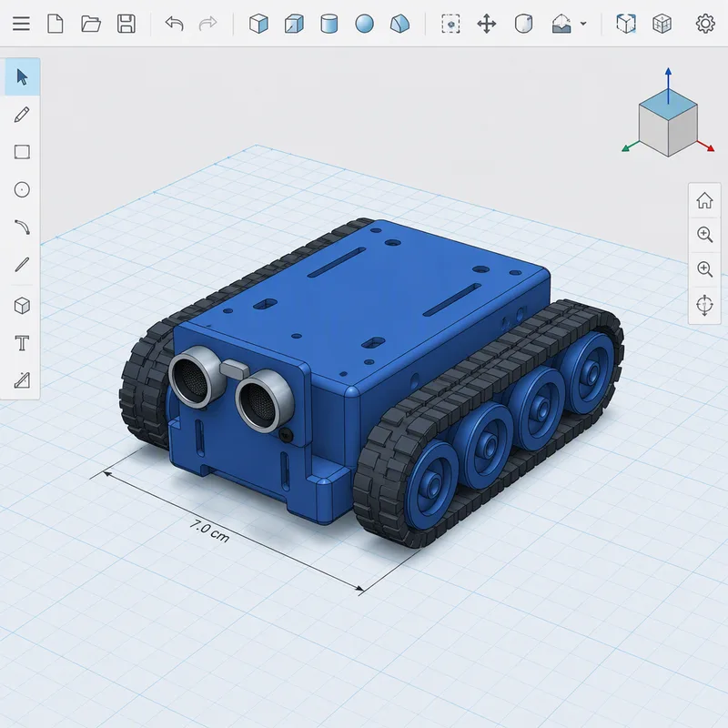Choose the rectangle drawing tool

[22, 152]
